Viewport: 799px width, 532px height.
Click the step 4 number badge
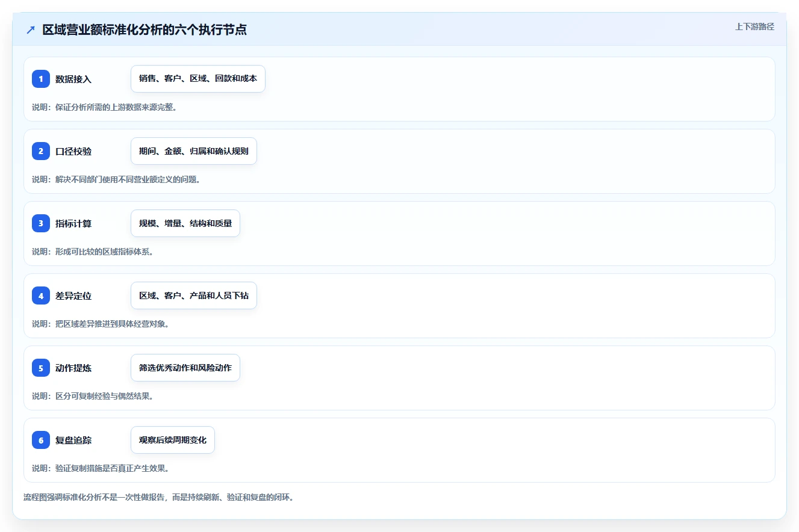pos(41,295)
